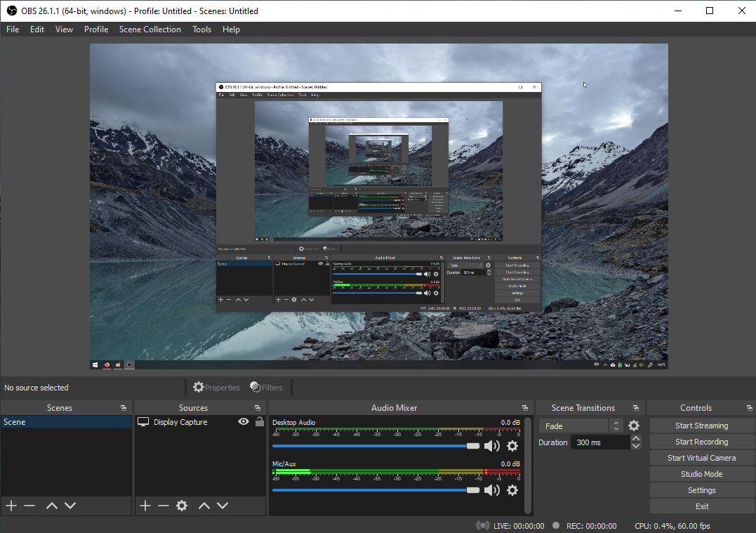This screenshot has height=533, width=756.
Task: Open source properties gear in Sources panel
Action: (x=182, y=506)
